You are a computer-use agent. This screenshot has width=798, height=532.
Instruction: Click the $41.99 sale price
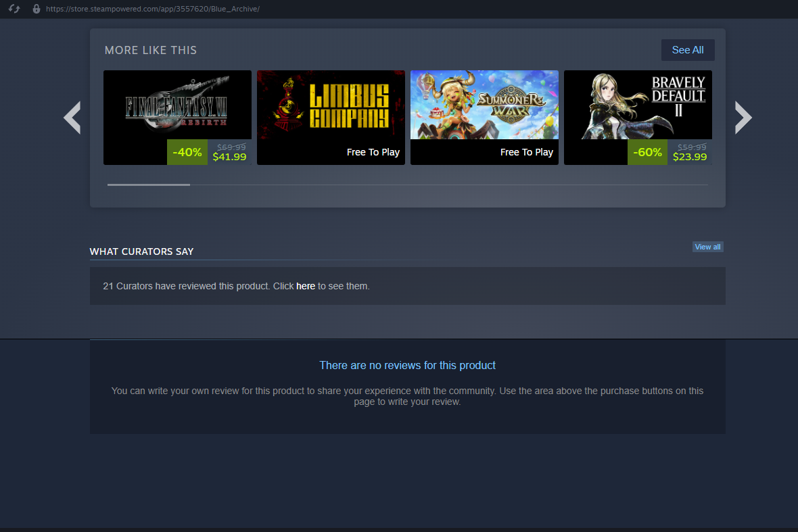pos(229,157)
